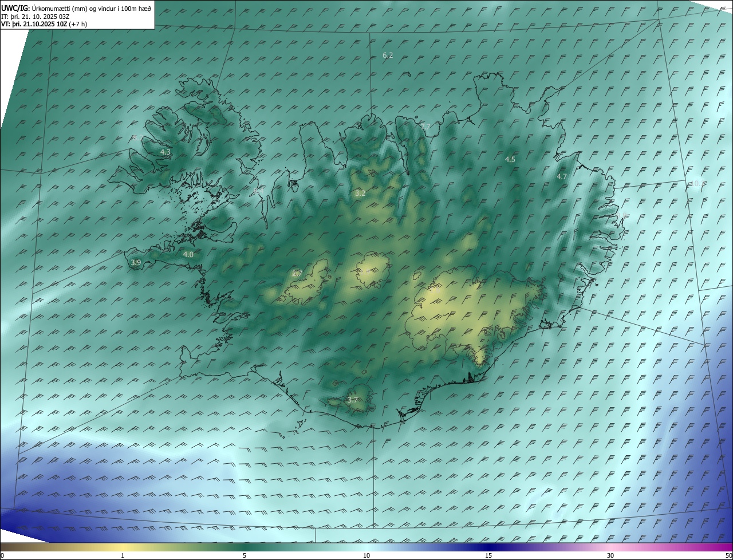Click the 15 label on the colour scale
The height and width of the screenshot is (560, 733).
488,555
